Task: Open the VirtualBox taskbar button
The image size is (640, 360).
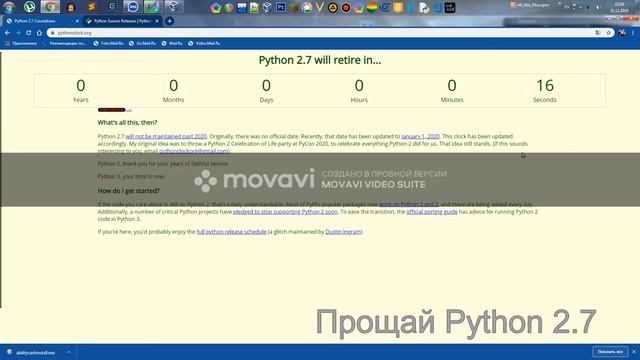Action: (x=173, y=7)
